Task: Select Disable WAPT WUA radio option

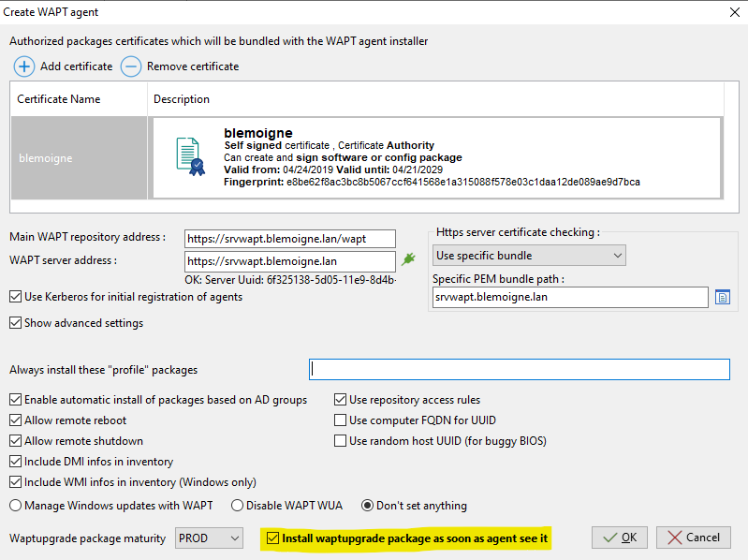Action: pyautogui.click(x=237, y=506)
